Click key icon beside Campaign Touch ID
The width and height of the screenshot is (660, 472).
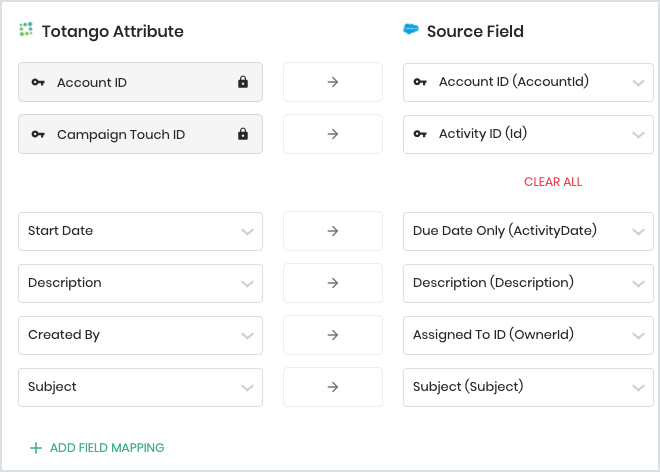click(38, 134)
